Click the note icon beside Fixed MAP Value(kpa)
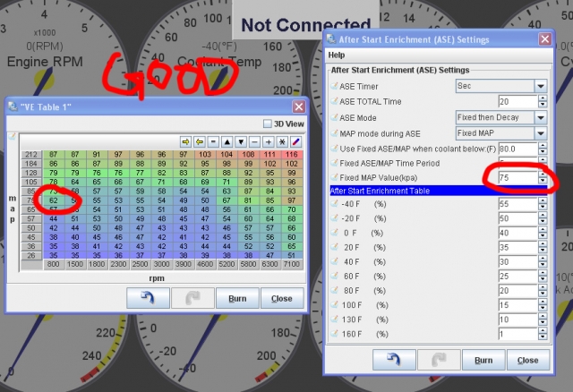 [x=334, y=177]
